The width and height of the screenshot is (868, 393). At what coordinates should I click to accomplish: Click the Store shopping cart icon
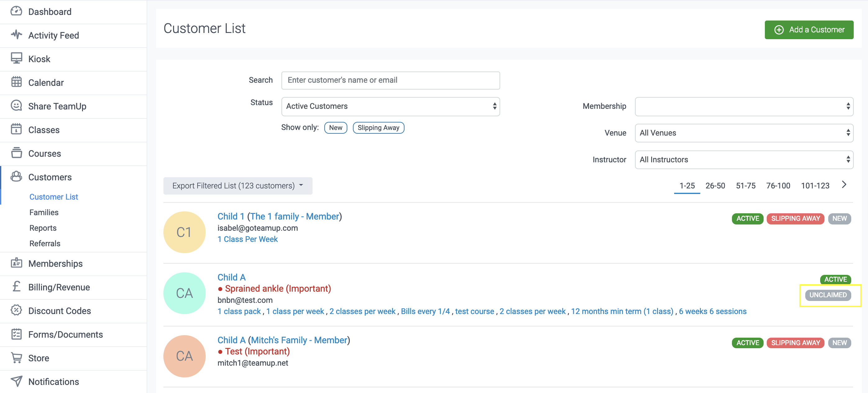pos(16,358)
